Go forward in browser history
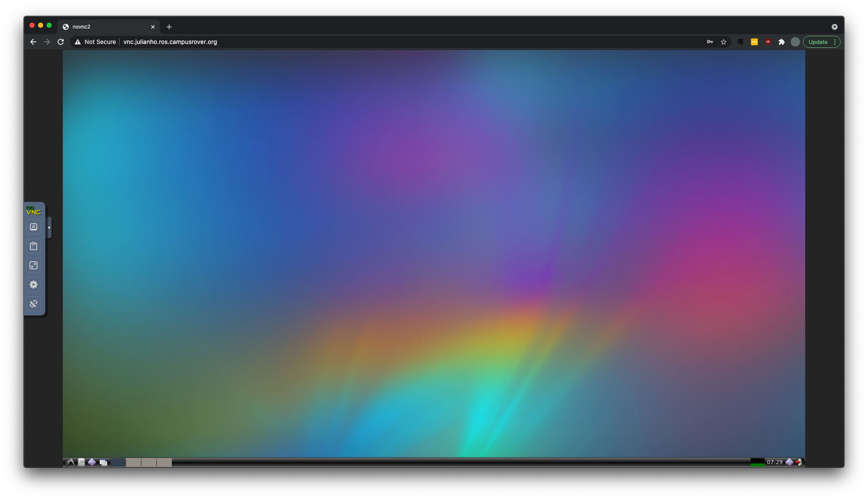Image resolution: width=868 pixels, height=499 pixels. (x=47, y=42)
